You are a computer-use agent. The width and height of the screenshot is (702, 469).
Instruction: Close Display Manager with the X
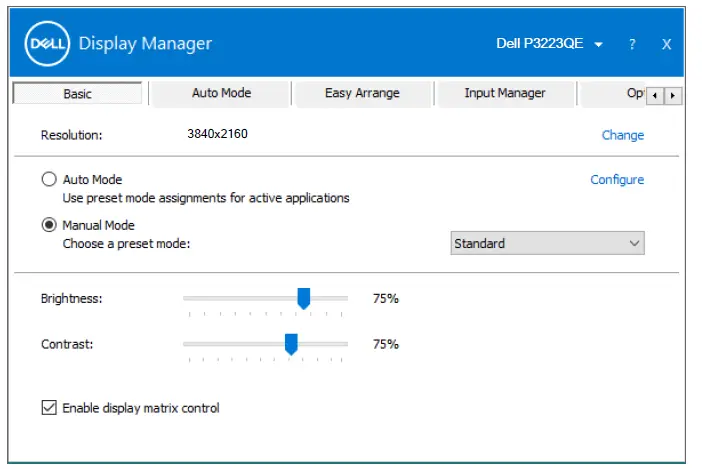(x=666, y=44)
